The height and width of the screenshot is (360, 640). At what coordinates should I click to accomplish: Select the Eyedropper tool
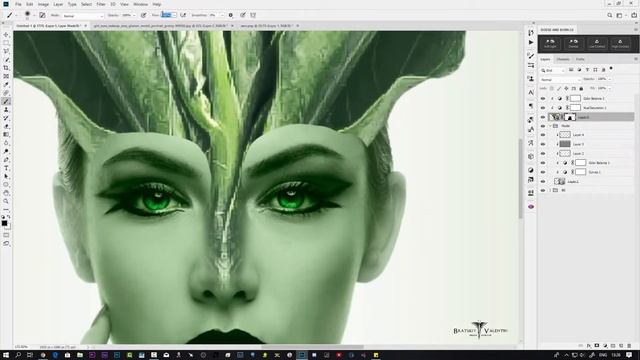[x=6, y=85]
